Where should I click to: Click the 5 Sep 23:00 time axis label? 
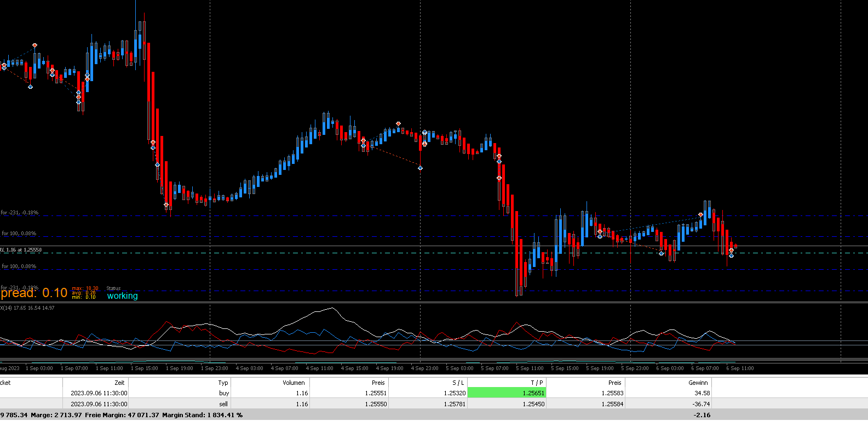(x=635, y=368)
